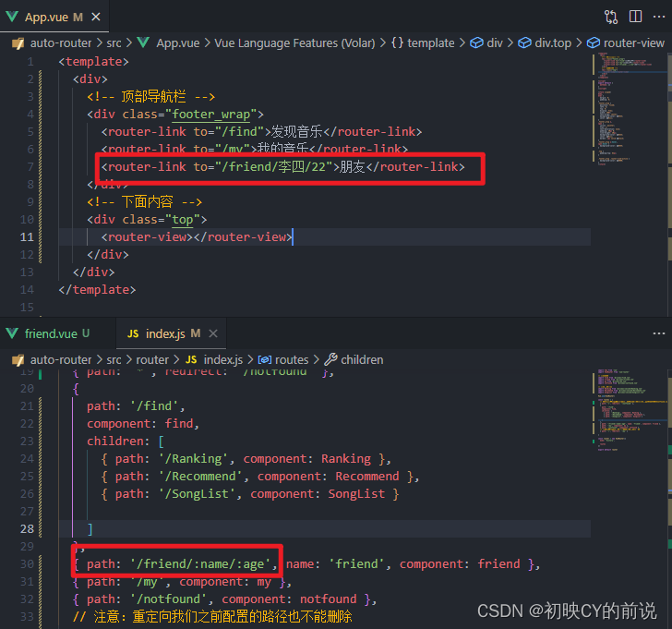Open Vue Language Features (Volar) breadcrumb
This screenshot has width=672, height=629.
tap(294, 43)
